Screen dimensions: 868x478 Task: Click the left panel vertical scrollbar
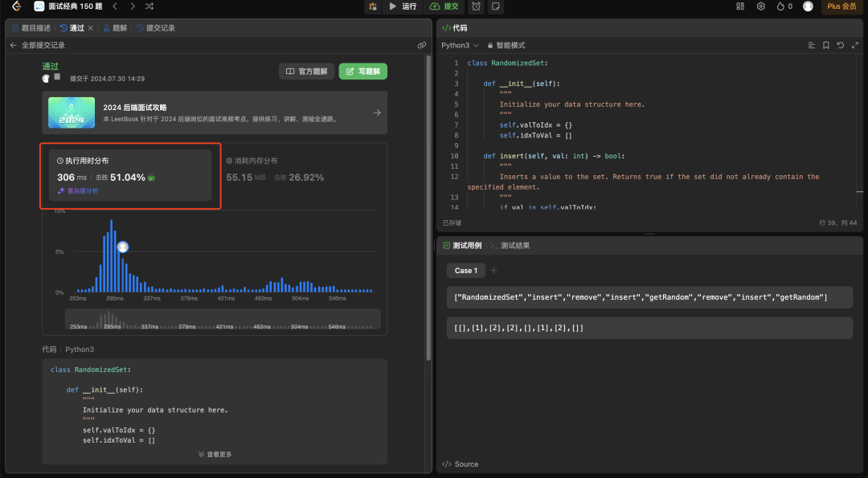(x=428, y=207)
